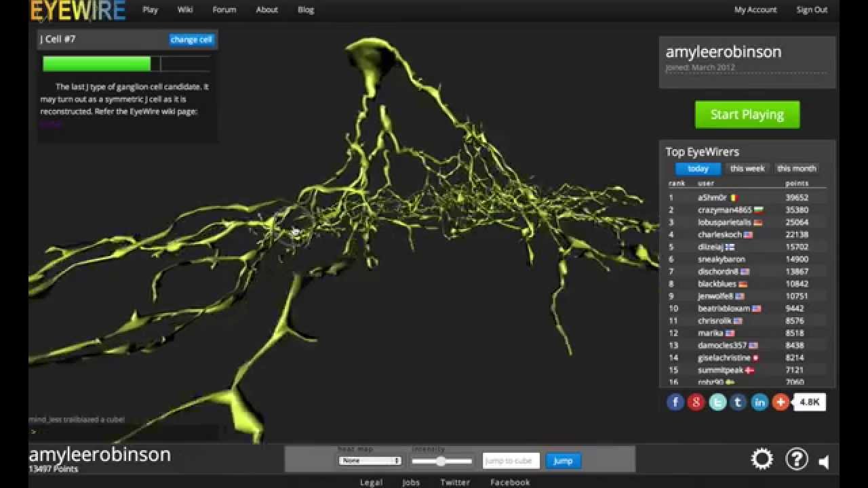This screenshot has width=868, height=488.
Task: Share on Facebook via round icon
Action: click(675, 402)
